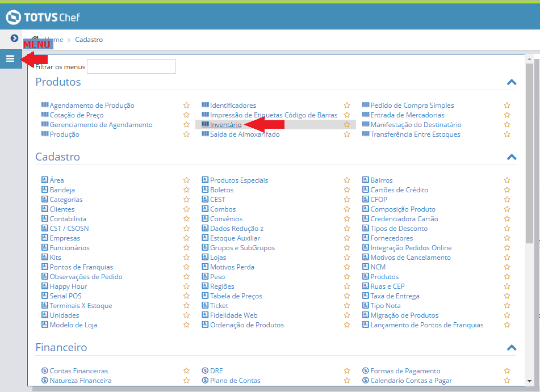This screenshot has width=540, height=392.
Task: Collapse the Produtos section chevron
Action: click(x=512, y=82)
